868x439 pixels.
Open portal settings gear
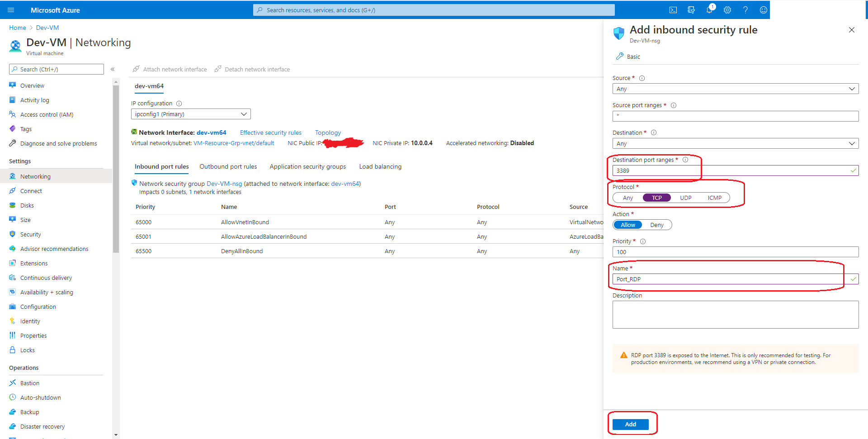[x=727, y=10]
